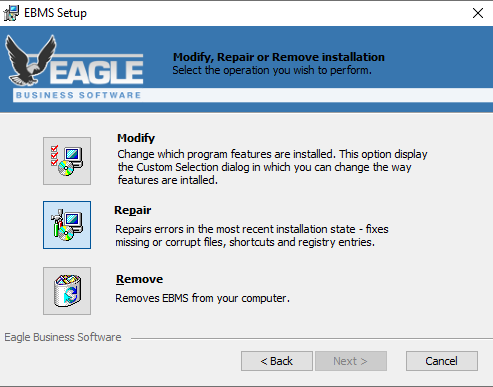Go back with the < Back button
The width and height of the screenshot is (493, 387).
coord(277,361)
